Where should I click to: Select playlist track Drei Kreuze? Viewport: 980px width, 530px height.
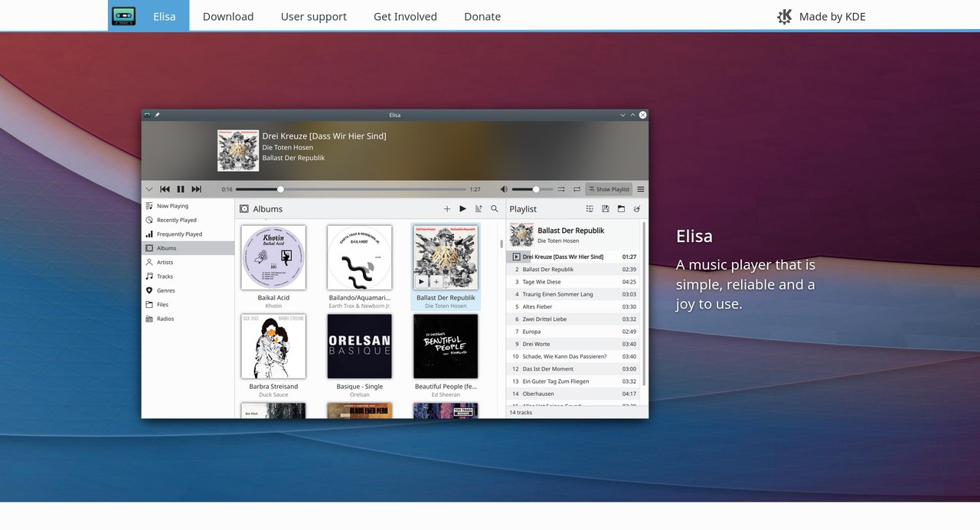pyautogui.click(x=573, y=257)
